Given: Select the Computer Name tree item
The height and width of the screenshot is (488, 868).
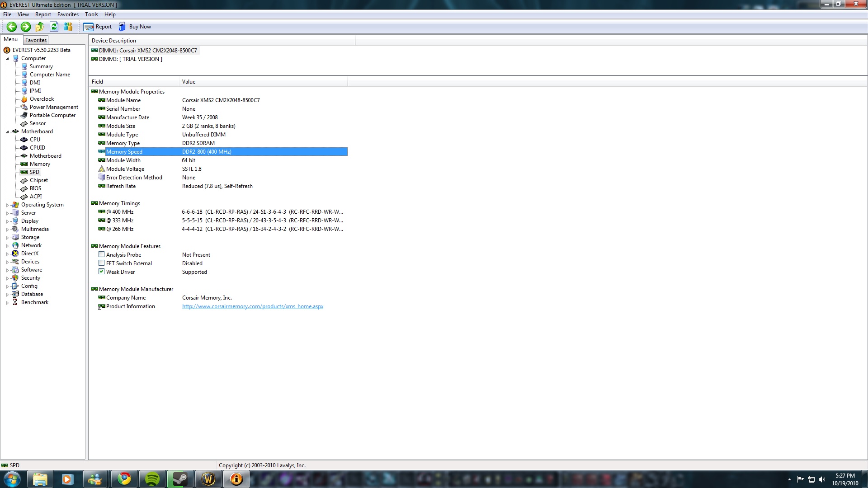Looking at the screenshot, I should pyautogui.click(x=50, y=75).
